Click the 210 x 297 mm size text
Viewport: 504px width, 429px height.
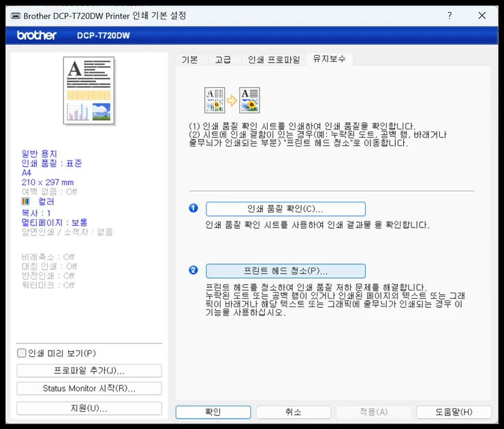(48, 182)
